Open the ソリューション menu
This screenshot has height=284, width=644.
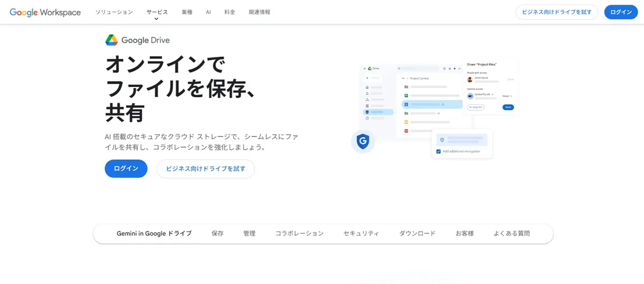114,12
